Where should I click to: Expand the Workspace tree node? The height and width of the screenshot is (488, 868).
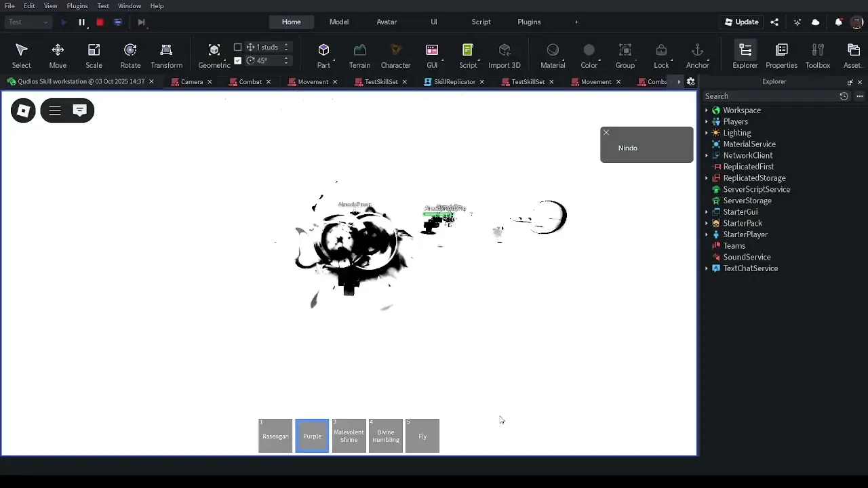click(x=707, y=110)
